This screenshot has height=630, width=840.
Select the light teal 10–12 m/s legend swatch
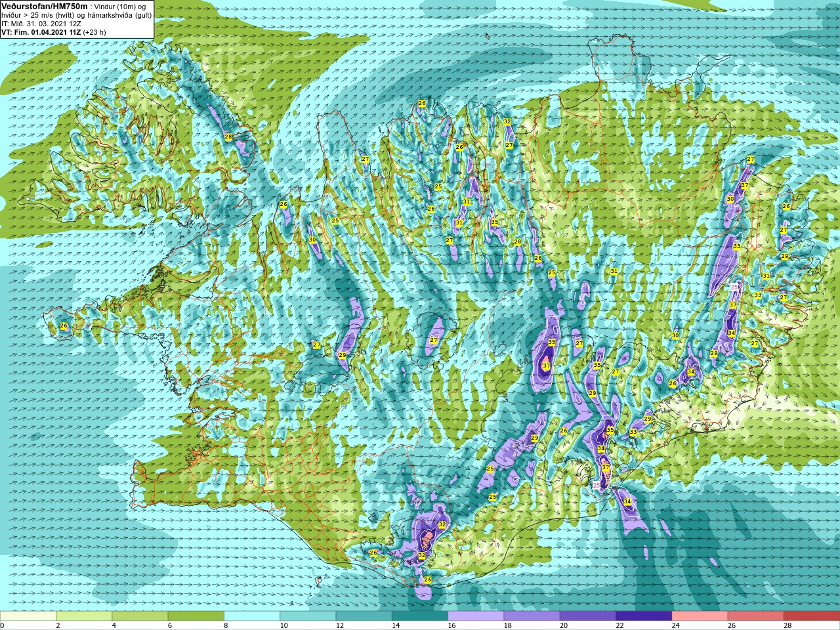308,616
